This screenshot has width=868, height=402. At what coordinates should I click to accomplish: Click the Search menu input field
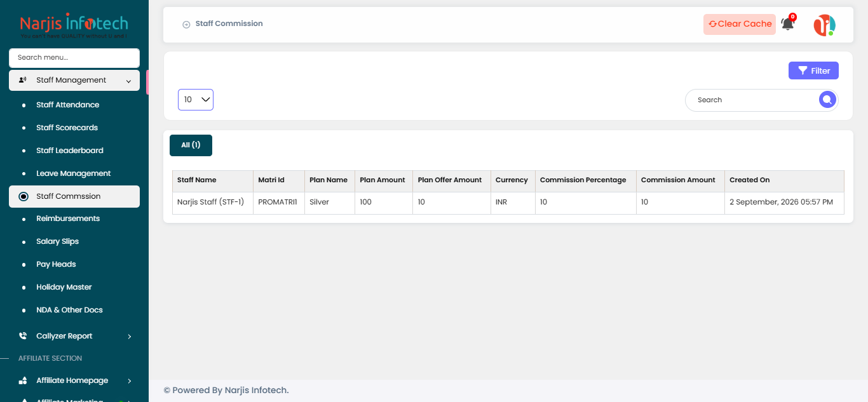pyautogui.click(x=74, y=58)
